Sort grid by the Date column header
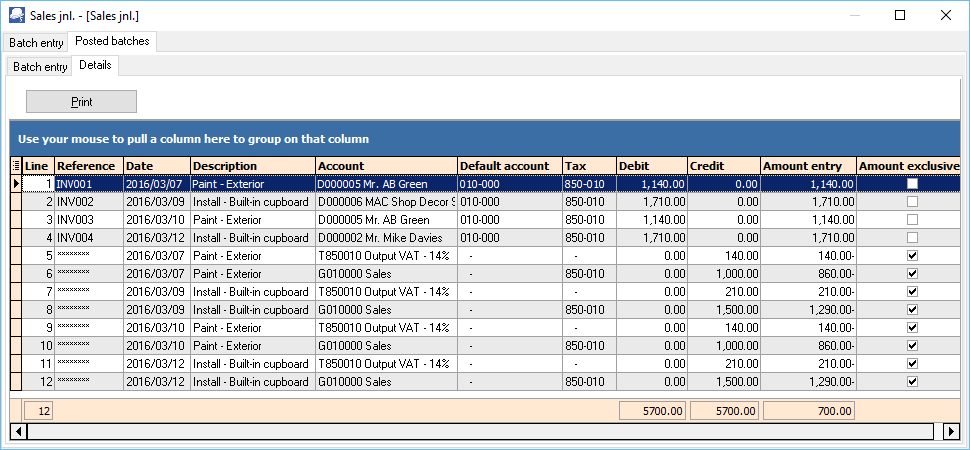 pyautogui.click(x=156, y=166)
